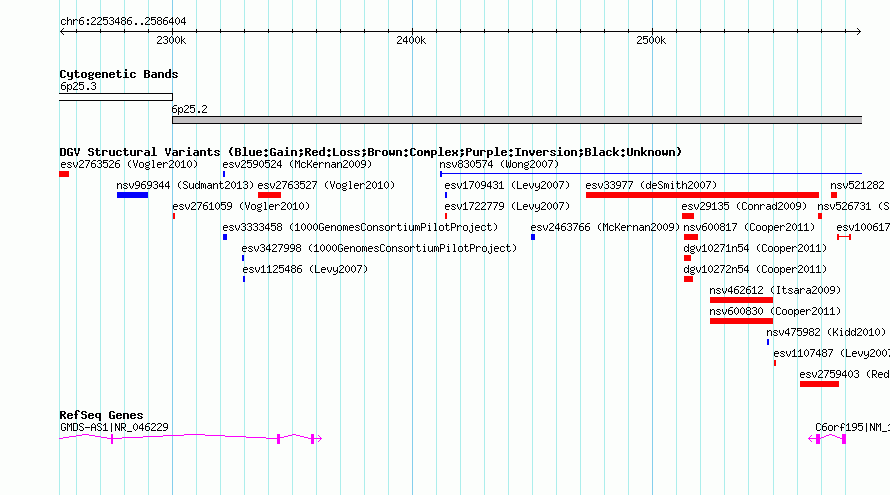Click the C6orf195 gene label
890x495 pixels.
(x=852, y=427)
